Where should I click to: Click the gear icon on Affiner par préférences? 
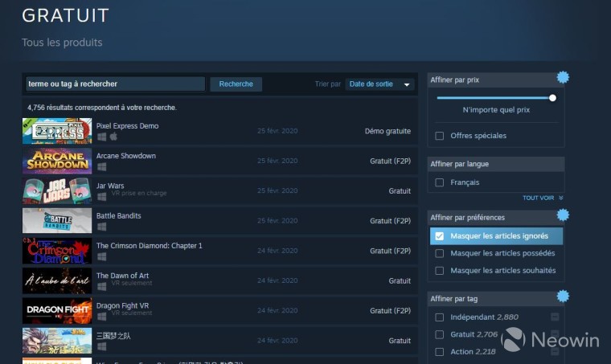[563, 215]
